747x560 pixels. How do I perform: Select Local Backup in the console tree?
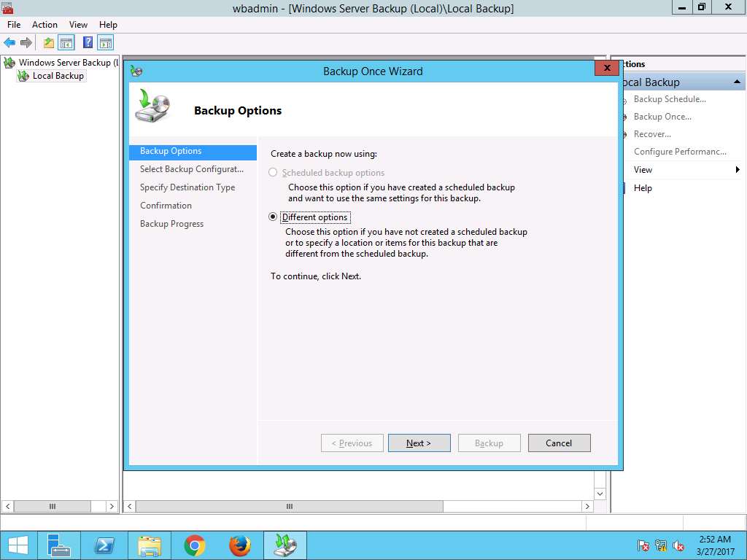tap(58, 76)
